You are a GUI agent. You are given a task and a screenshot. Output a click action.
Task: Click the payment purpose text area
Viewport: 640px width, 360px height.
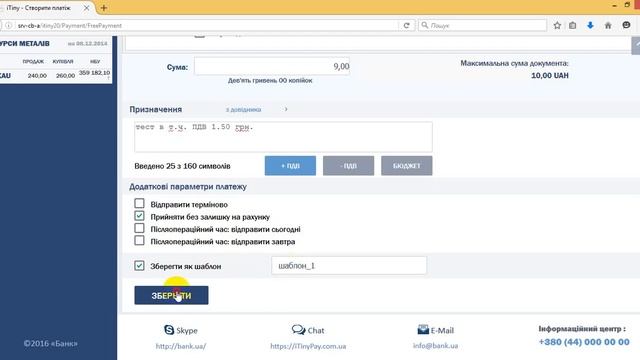coord(283,137)
